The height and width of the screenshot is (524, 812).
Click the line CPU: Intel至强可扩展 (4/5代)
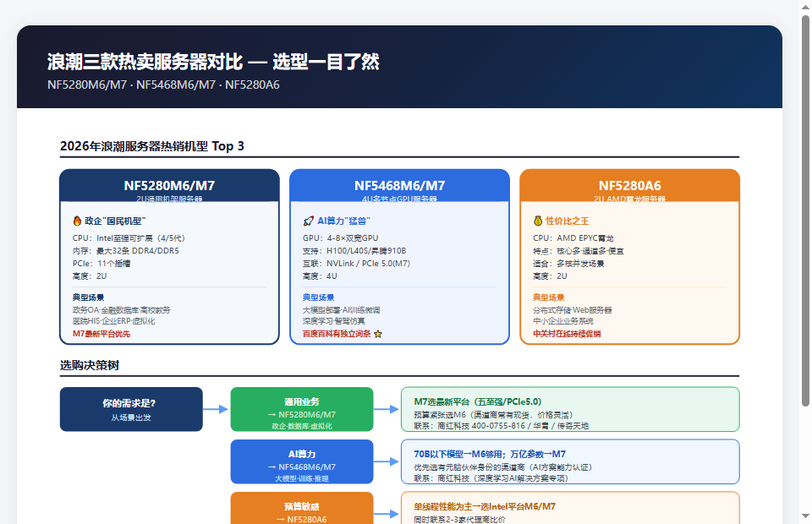click(x=129, y=238)
